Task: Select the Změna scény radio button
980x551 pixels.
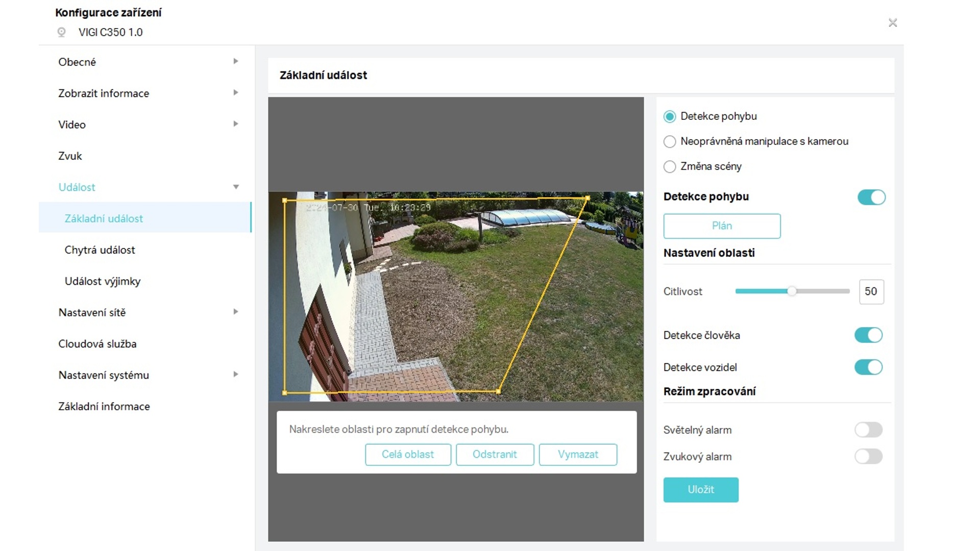Action: tap(670, 166)
